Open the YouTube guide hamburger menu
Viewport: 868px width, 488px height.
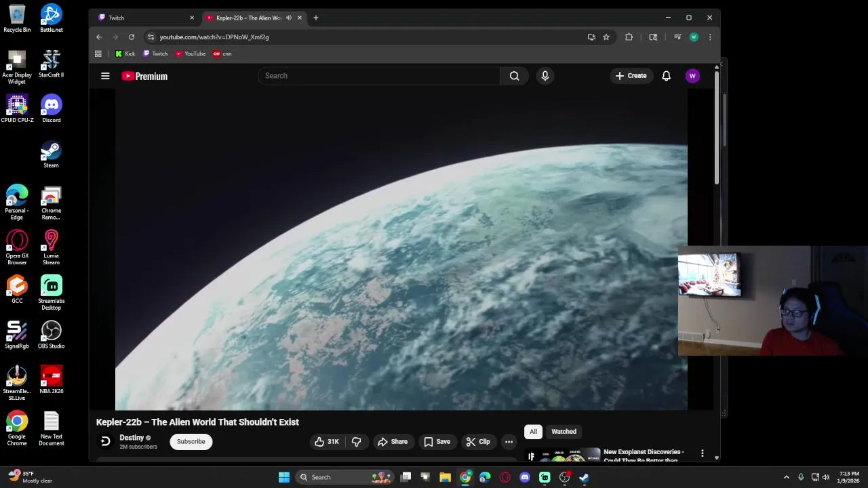(x=105, y=76)
